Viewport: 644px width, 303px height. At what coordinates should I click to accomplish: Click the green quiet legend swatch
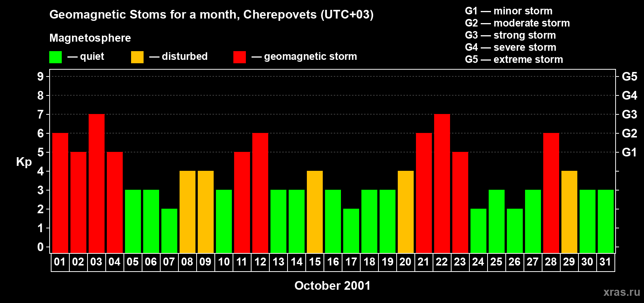pyautogui.click(x=55, y=57)
